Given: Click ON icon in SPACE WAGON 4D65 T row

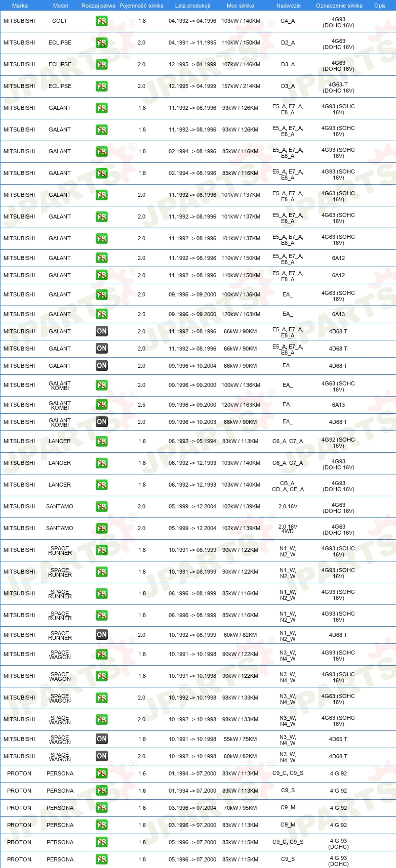Looking at the screenshot, I should [x=101, y=739].
